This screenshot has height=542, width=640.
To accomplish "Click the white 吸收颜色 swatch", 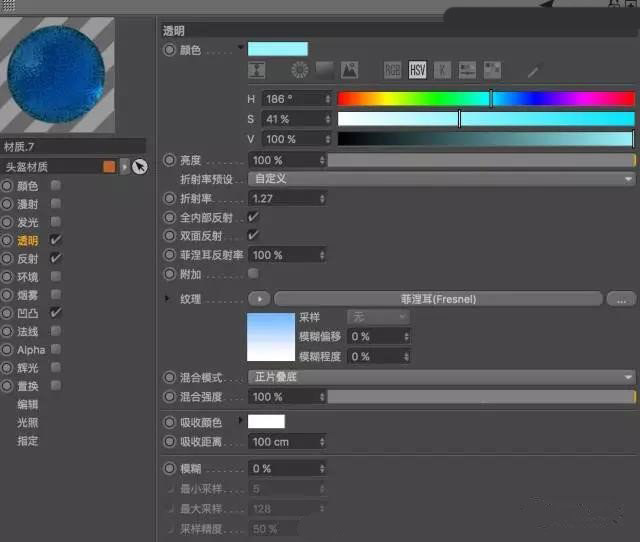I will [x=266, y=422].
